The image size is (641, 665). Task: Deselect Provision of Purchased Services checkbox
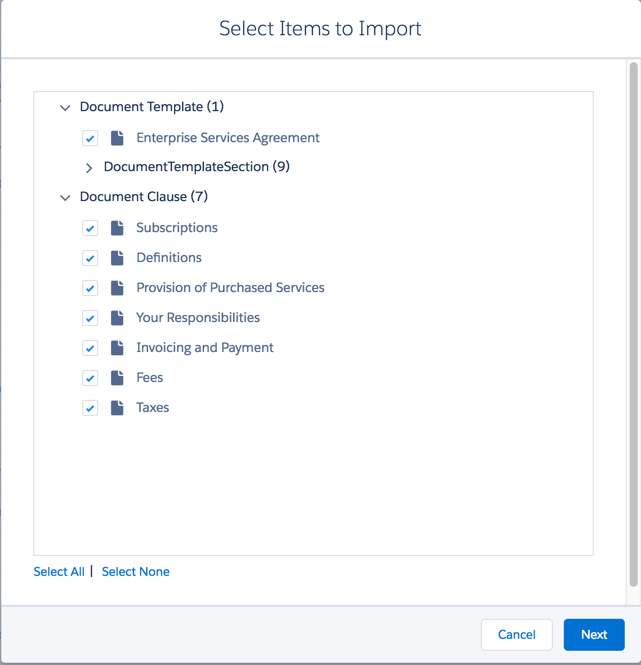pos(90,288)
